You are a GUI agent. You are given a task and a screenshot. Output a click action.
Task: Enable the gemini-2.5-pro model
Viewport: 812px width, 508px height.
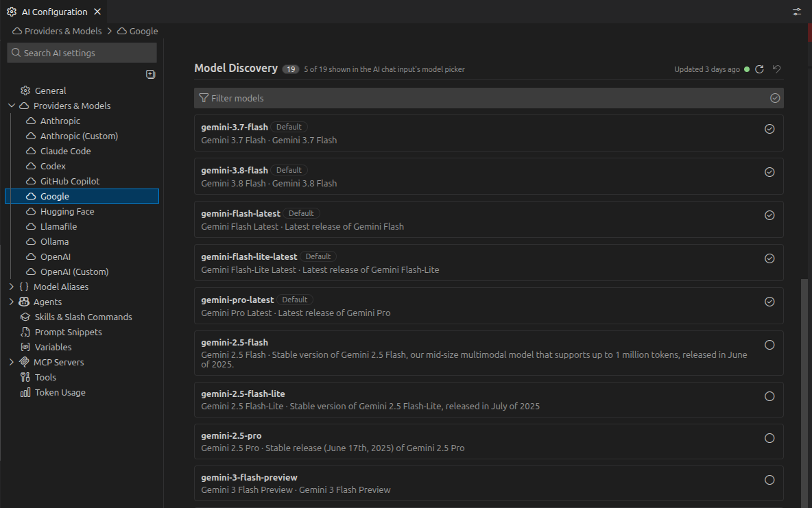[769, 438]
